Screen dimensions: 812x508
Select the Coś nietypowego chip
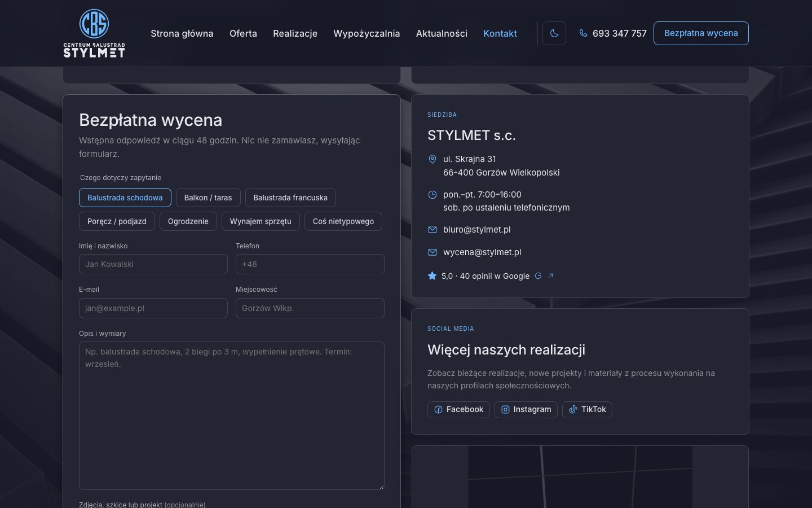(x=343, y=221)
